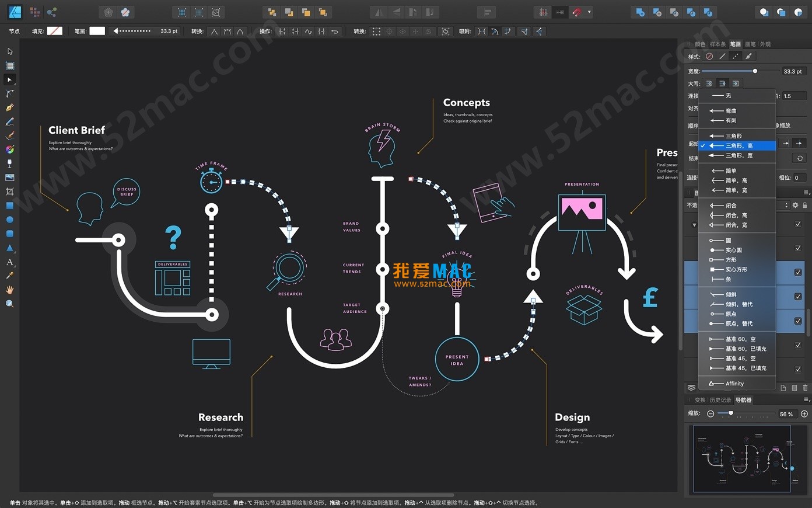Image resolution: width=812 pixels, height=508 pixels.
Task: Select the Move tool arrow
Action: [x=10, y=51]
